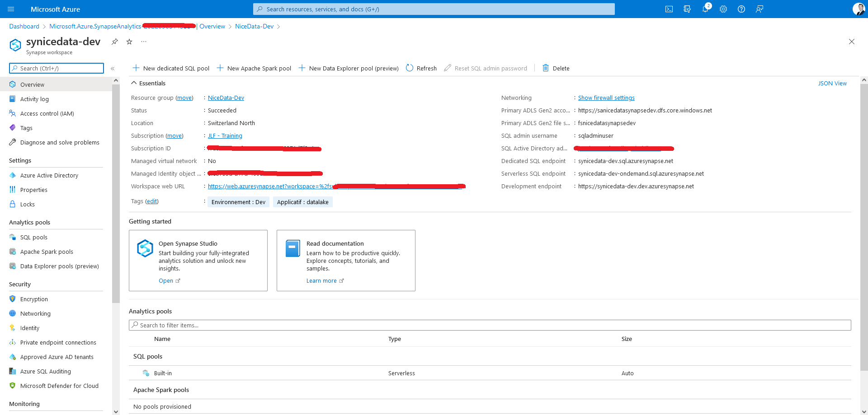The width and height of the screenshot is (868, 415).
Task: Open the Feedback icon in top bar
Action: pyautogui.click(x=759, y=9)
